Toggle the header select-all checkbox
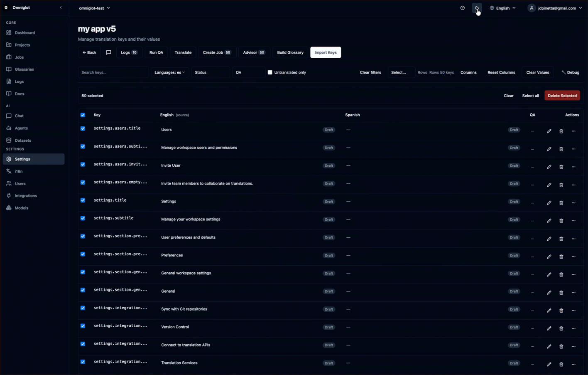Image resolution: width=588 pixels, height=375 pixels. coord(83,115)
